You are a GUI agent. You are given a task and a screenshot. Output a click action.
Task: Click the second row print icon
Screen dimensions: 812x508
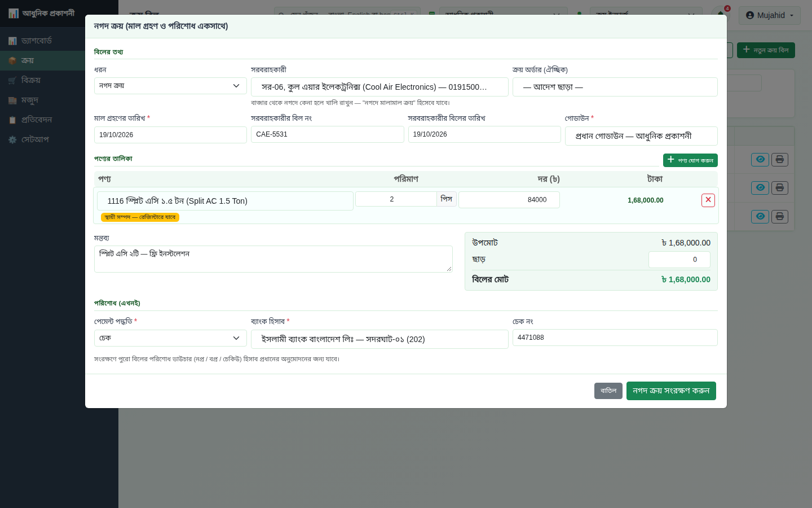780,188
